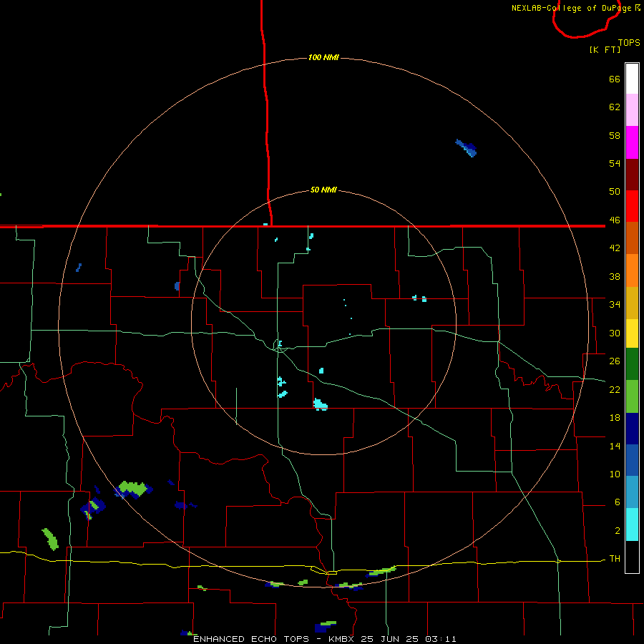This screenshot has width=644, height=644.
Task: Click the legend value 22
Action: point(615,390)
